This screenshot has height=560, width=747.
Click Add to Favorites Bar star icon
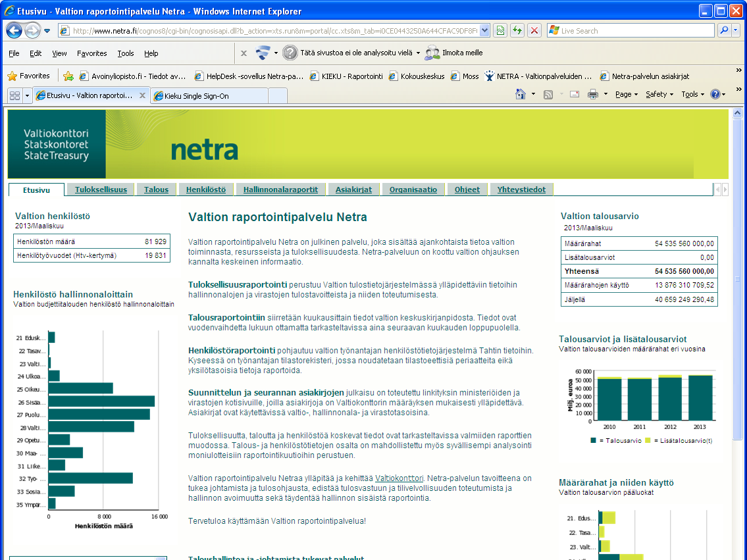pos(68,76)
